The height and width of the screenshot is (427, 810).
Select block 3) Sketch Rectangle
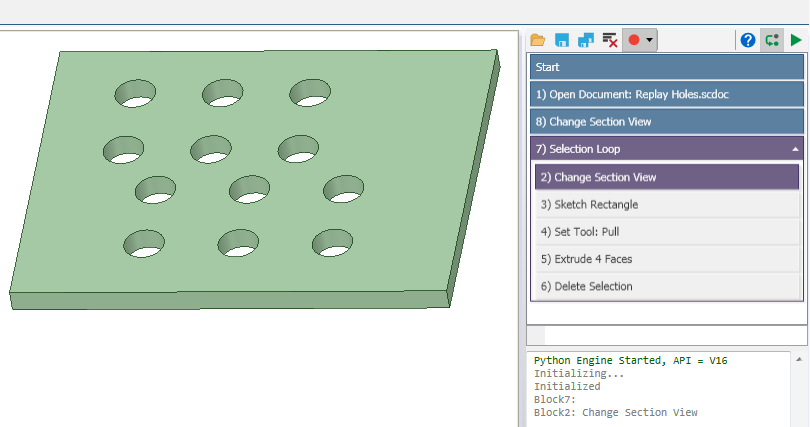[667, 204]
